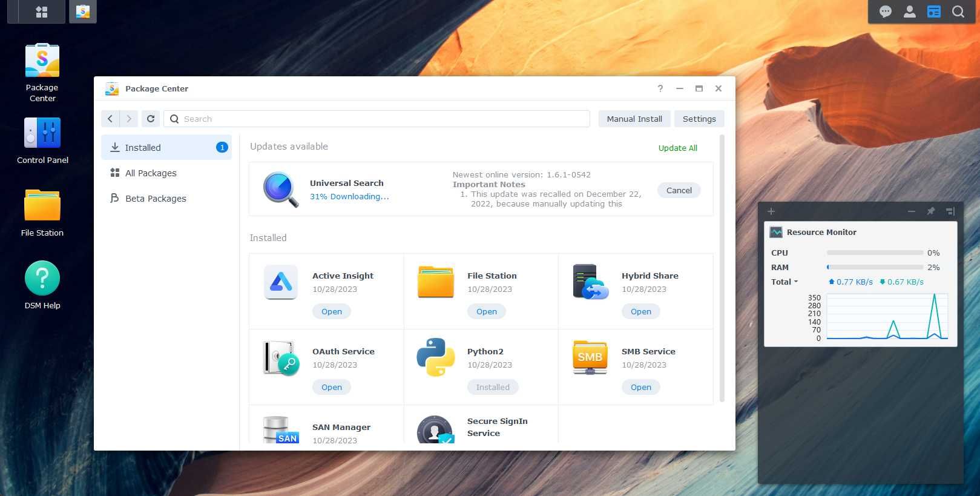
Task: Open Control Panel desktop shortcut
Action: tap(42, 141)
